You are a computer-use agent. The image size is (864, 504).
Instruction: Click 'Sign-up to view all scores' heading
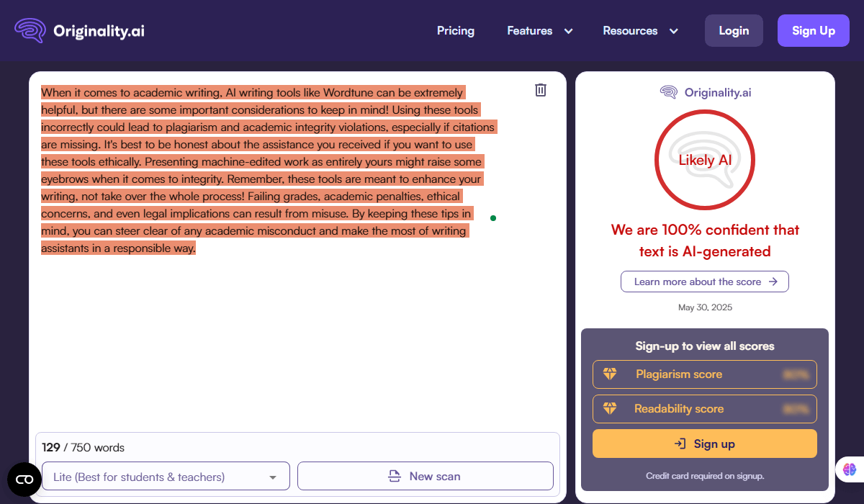(705, 346)
